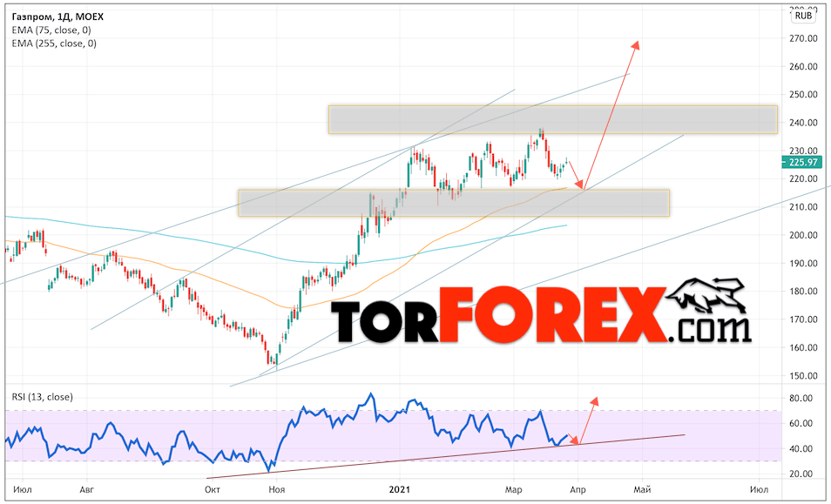Click the 270.00 price axis label
Screen dimensions: 831x504
click(803, 38)
